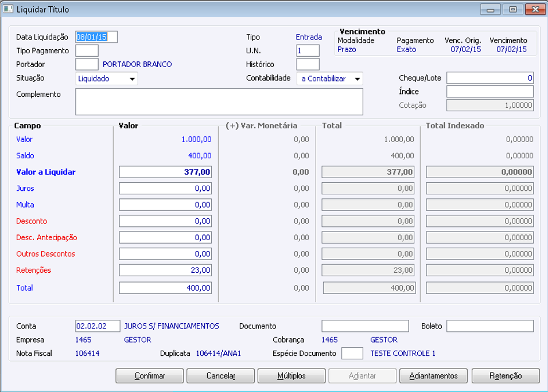The height and width of the screenshot is (392, 548).
Task: Click the Tipo Pagamento input box
Action: [x=87, y=51]
